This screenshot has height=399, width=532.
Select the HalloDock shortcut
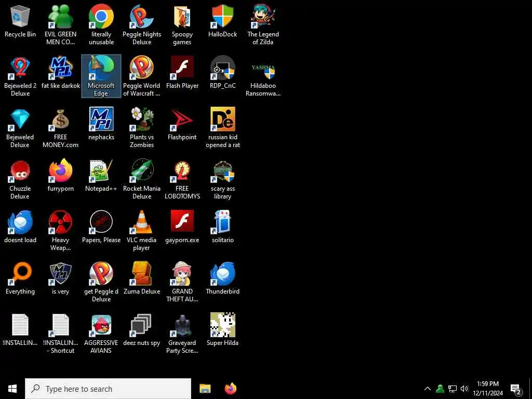222,16
